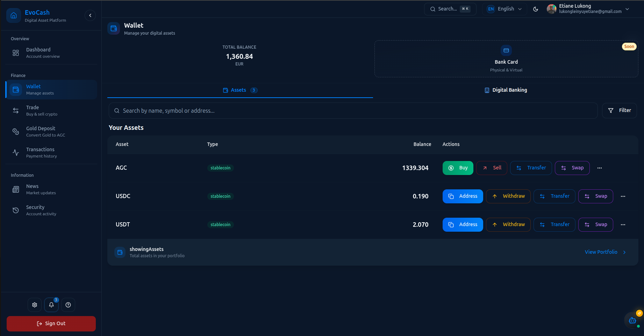Toggle dark mode with the moon icon
Screen dimensions: 644x336
coord(536,9)
